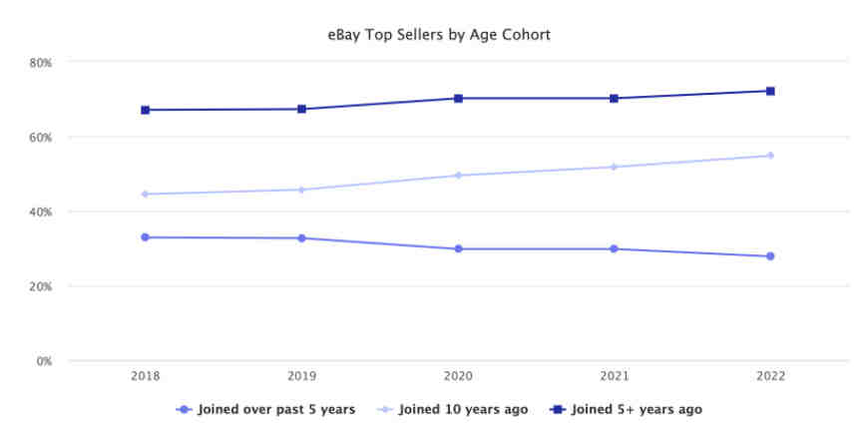868x433 pixels.
Task: Select the 2019 square point of 'Joined 5+ years ago'
Action: tap(301, 109)
